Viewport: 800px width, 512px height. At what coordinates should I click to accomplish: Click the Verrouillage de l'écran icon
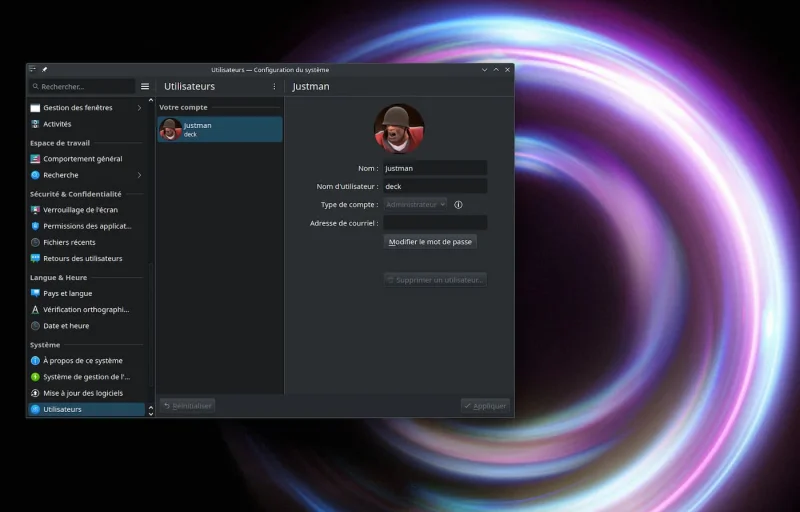click(x=35, y=210)
